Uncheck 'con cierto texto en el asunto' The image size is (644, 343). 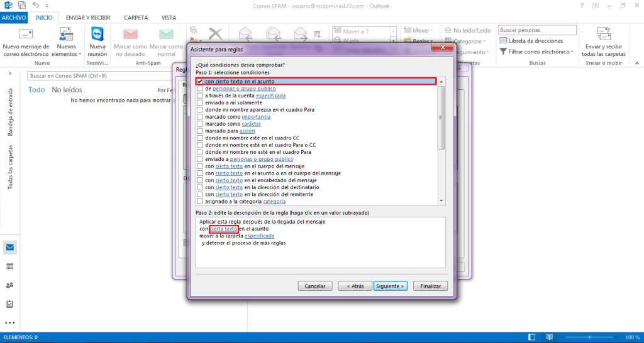point(200,81)
